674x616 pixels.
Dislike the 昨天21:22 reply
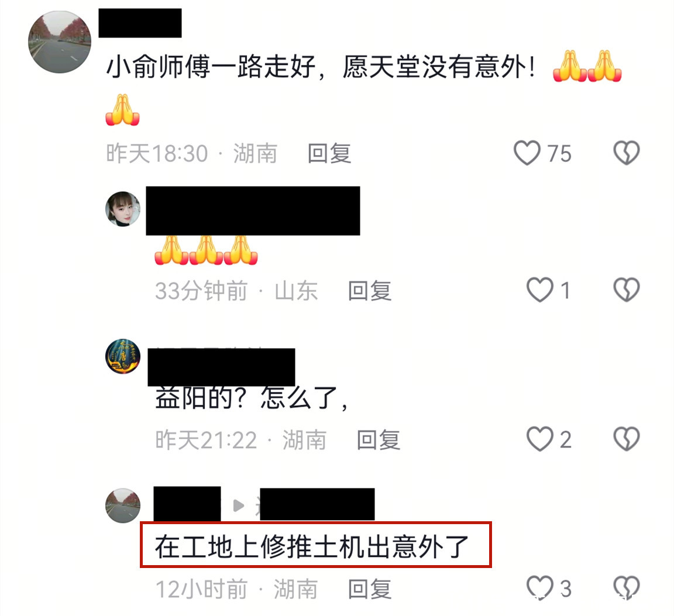[626, 439]
